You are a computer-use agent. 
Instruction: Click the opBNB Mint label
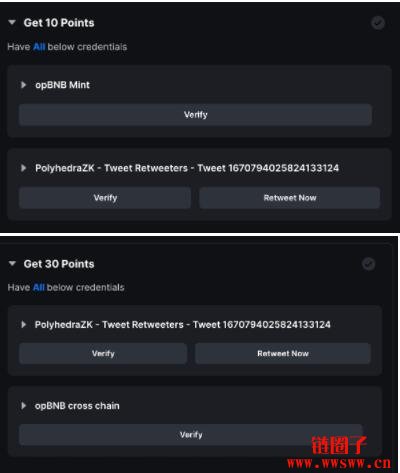point(62,85)
